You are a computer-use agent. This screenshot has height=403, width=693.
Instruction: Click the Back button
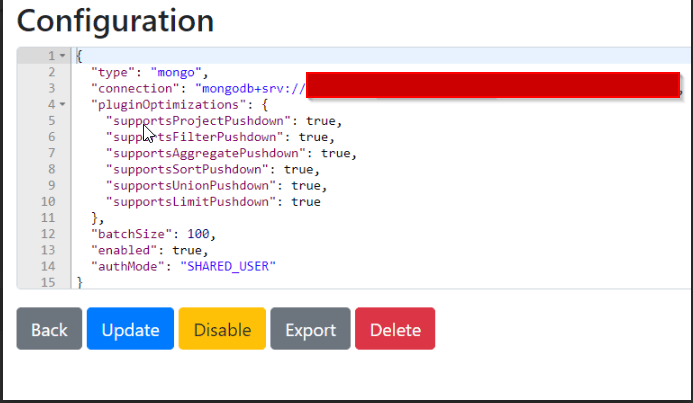click(49, 329)
